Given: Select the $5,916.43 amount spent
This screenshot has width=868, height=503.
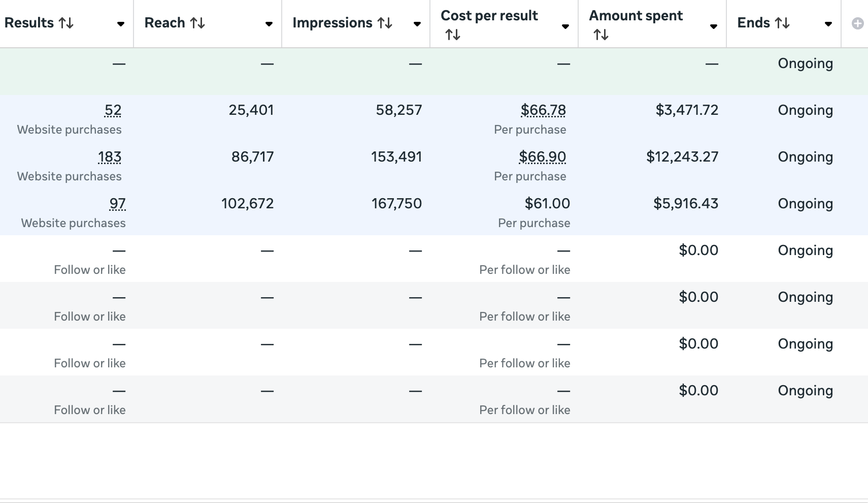Looking at the screenshot, I should tap(686, 204).
